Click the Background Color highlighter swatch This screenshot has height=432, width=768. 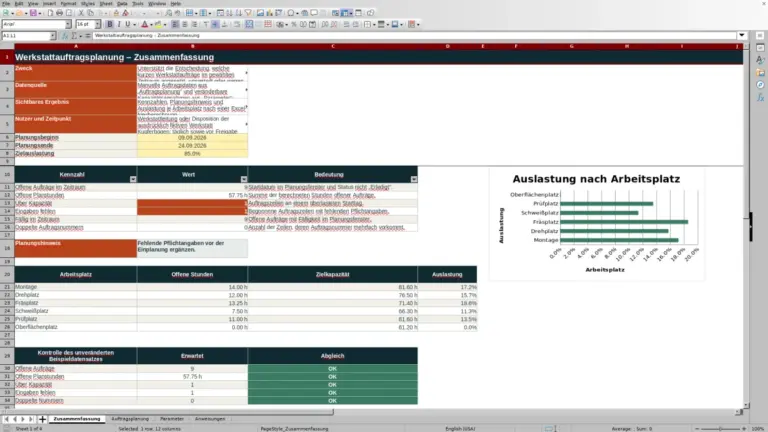(x=158, y=24)
